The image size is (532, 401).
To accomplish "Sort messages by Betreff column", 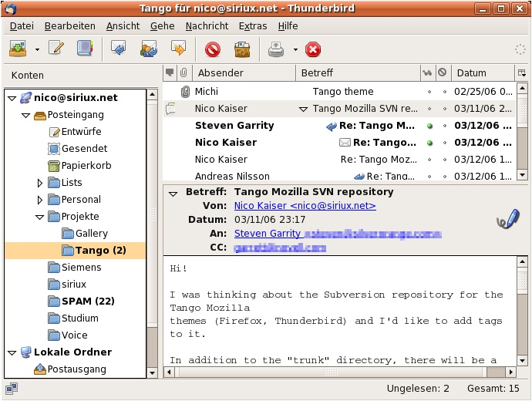I will tap(358, 72).
